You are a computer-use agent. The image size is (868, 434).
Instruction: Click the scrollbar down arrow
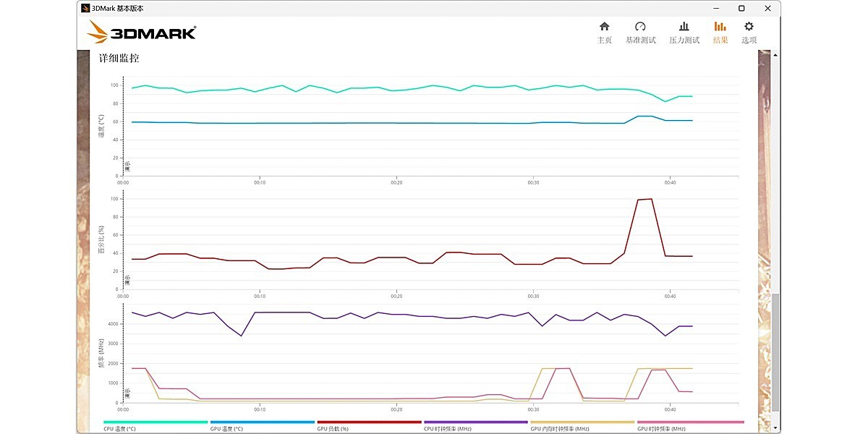(776, 428)
